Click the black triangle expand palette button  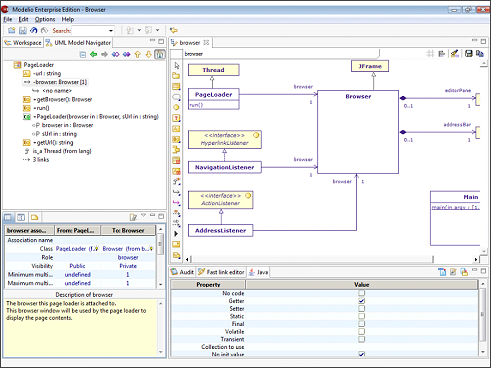[x=176, y=234]
